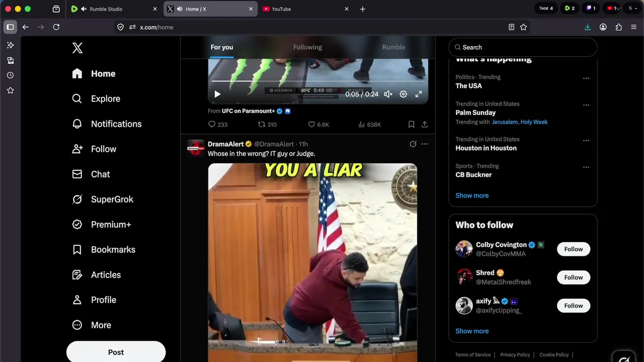Open the DramaAlert account name
Image resolution: width=644 pixels, height=362 pixels.
[226, 144]
